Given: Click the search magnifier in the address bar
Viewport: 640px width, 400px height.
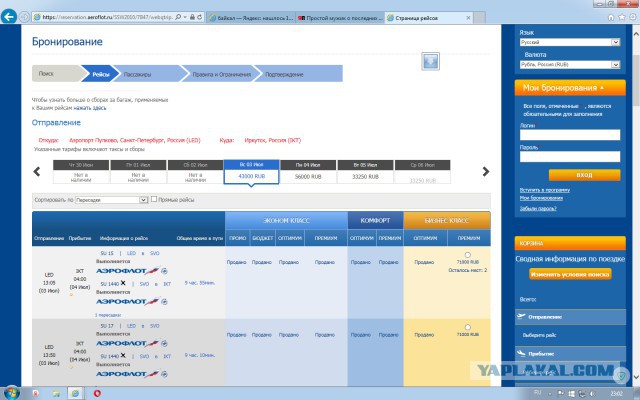Looking at the screenshot, I should pos(178,17).
